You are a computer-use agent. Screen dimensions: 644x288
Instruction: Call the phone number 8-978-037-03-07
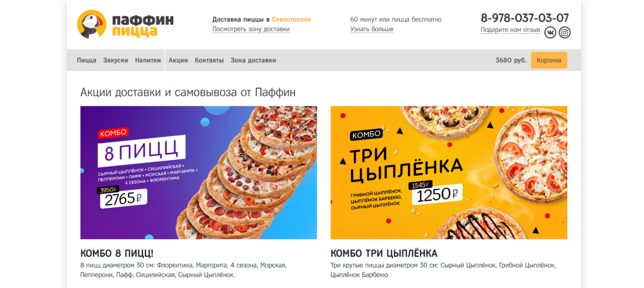[x=525, y=18]
